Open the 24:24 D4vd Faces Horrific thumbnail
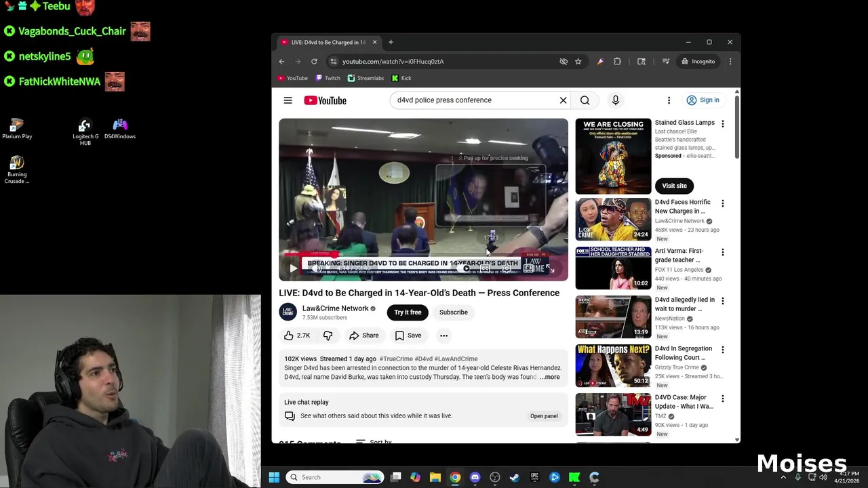 613,219
